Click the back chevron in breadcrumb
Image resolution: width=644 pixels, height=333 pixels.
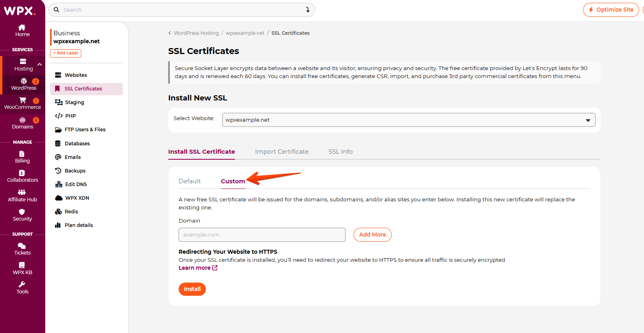click(x=170, y=33)
